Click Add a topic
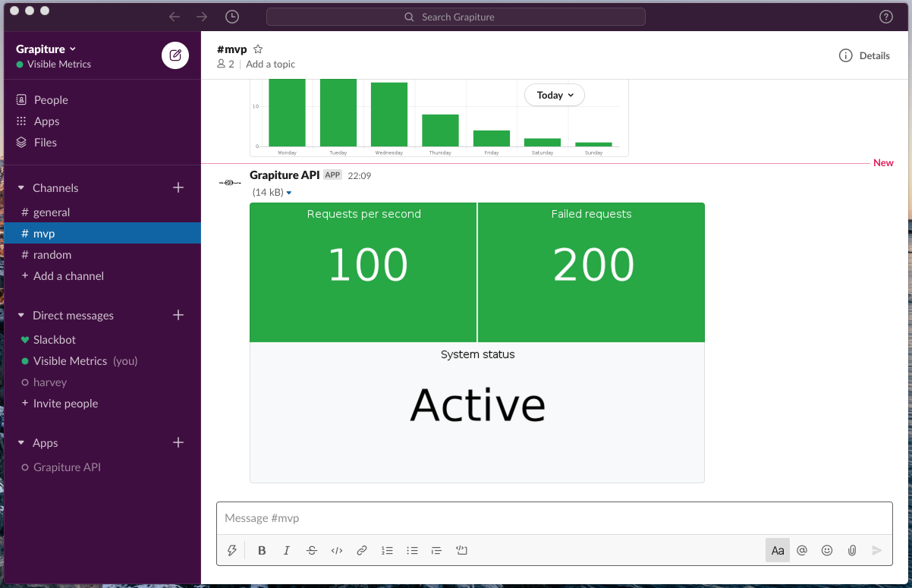 pos(271,64)
